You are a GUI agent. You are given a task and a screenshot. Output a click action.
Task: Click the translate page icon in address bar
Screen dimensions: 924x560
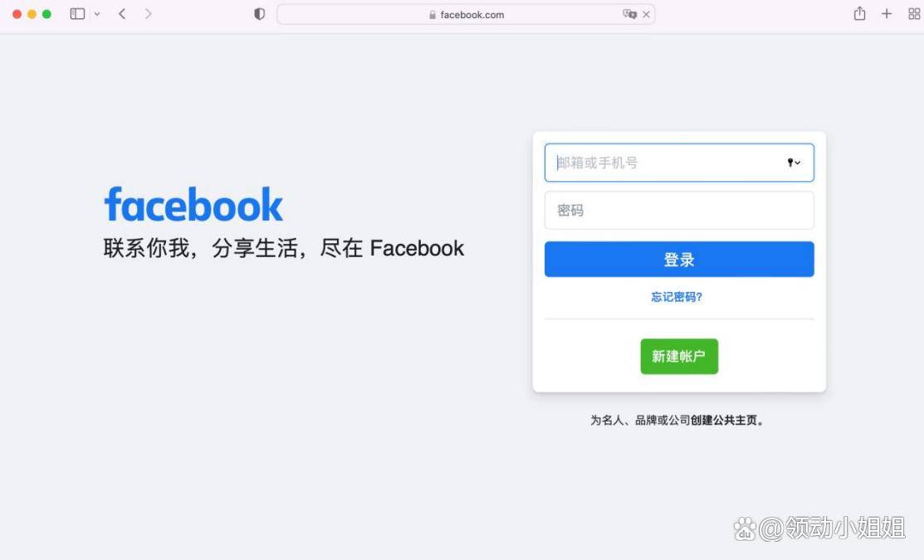[x=629, y=14]
